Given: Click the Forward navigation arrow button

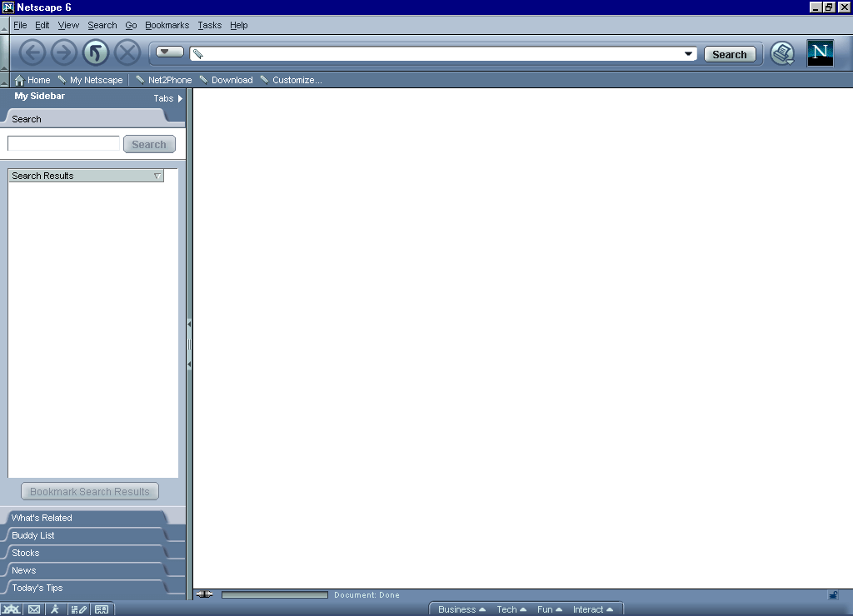Looking at the screenshot, I should (x=64, y=53).
